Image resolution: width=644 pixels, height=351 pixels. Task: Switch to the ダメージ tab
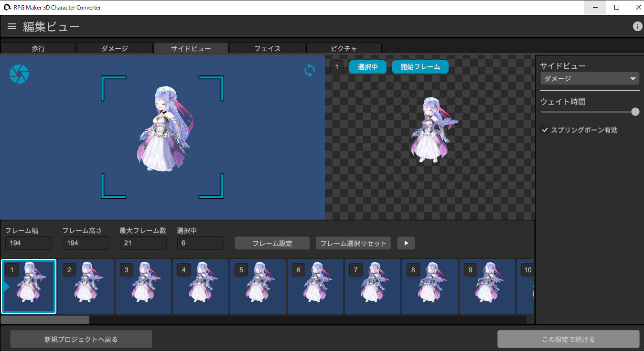115,48
